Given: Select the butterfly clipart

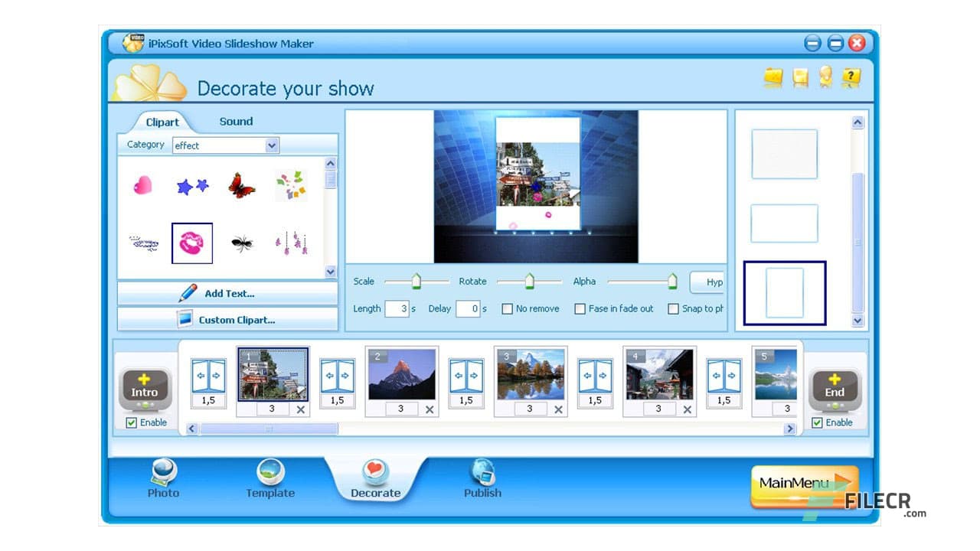Looking at the screenshot, I should (242, 186).
